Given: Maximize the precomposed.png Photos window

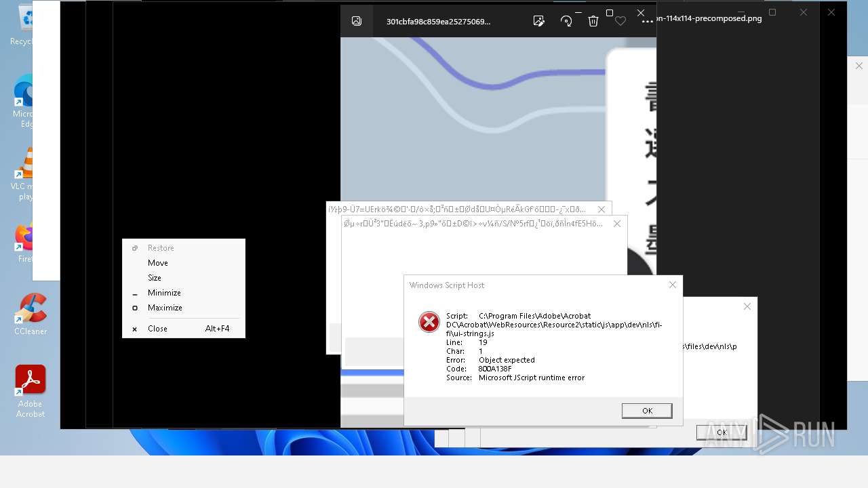Looking at the screenshot, I should click(x=772, y=12).
